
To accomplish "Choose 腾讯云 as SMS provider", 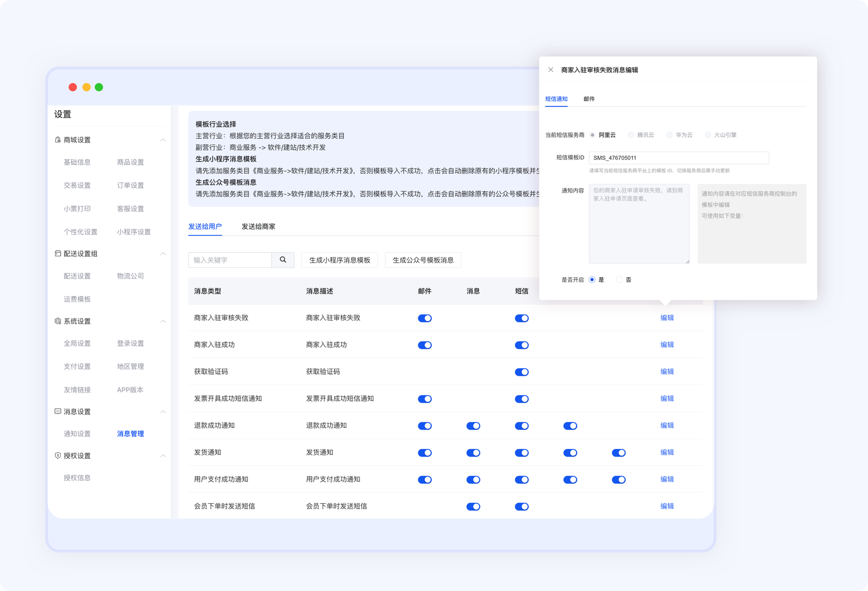I will coord(631,135).
